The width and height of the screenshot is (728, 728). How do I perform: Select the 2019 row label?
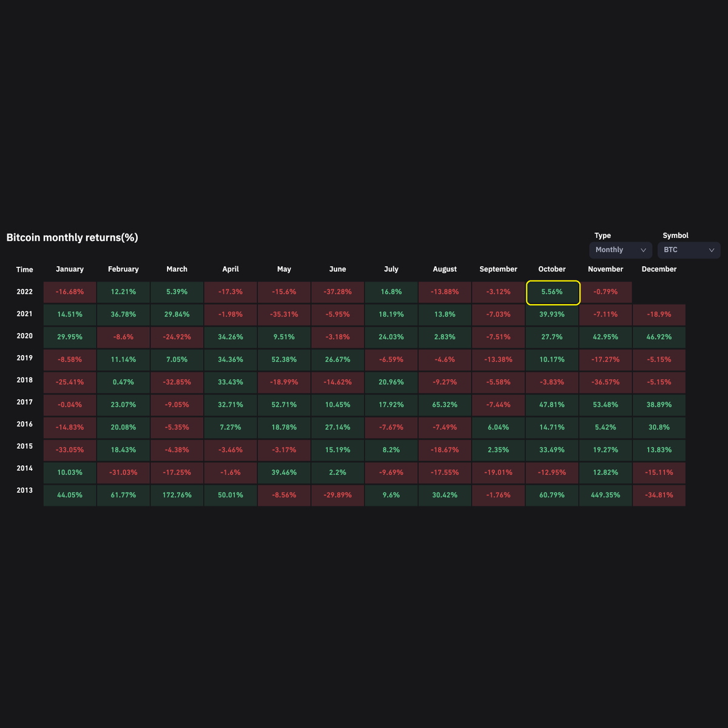25,358
